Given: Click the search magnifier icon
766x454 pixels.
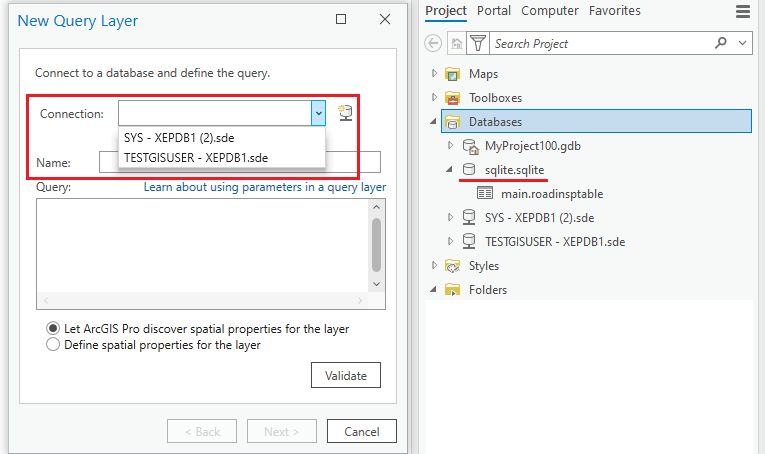Looking at the screenshot, I should click(x=721, y=43).
